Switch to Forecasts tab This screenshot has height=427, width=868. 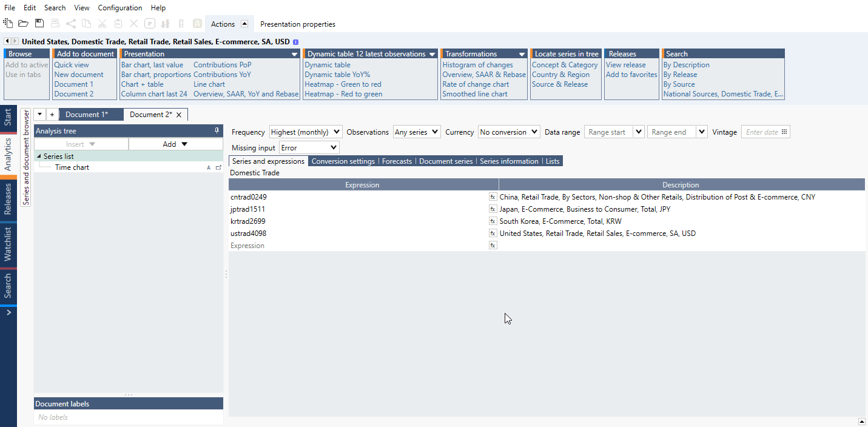pyautogui.click(x=397, y=161)
